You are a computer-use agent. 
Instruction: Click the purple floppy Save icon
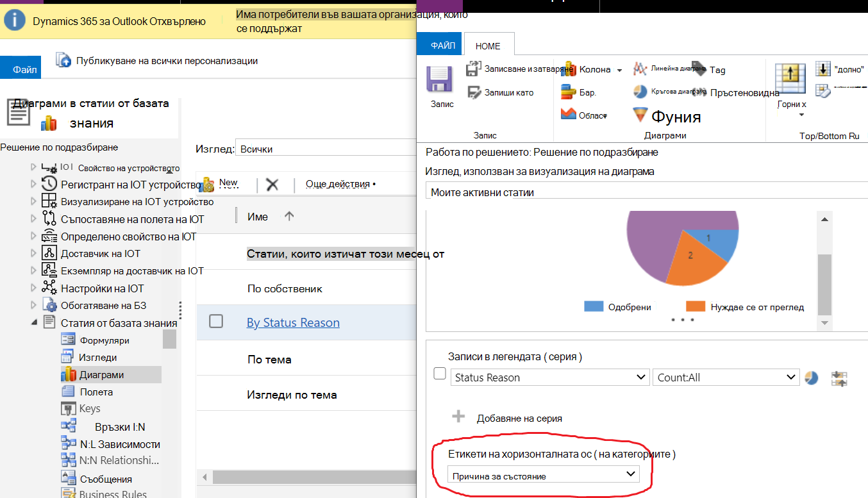[440, 79]
